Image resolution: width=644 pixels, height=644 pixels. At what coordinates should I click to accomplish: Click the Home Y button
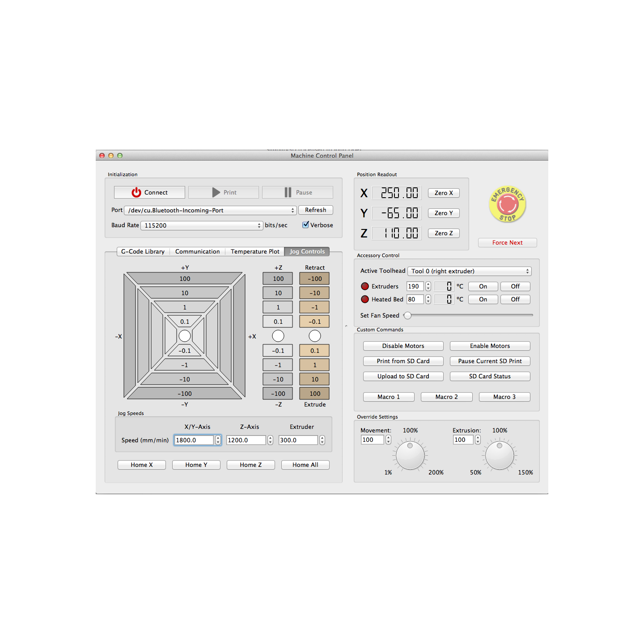196,465
